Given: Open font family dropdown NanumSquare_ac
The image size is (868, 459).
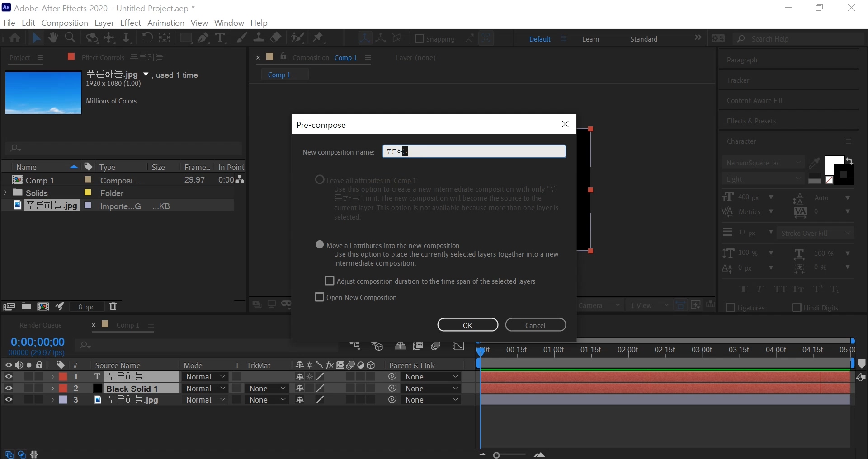Looking at the screenshot, I should click(x=763, y=163).
